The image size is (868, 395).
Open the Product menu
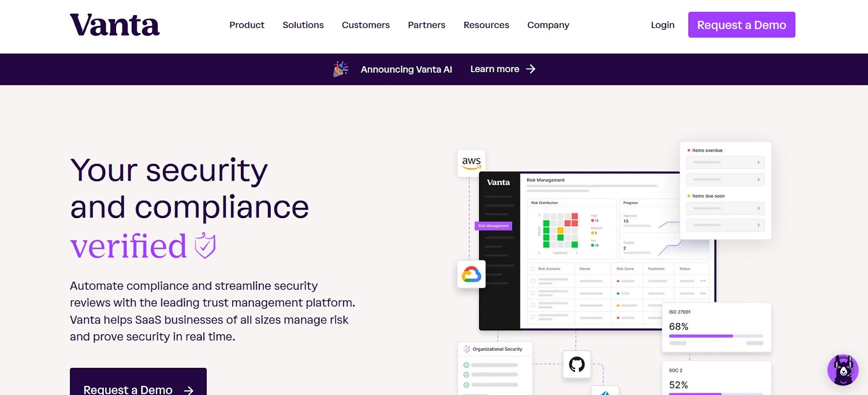(x=247, y=25)
